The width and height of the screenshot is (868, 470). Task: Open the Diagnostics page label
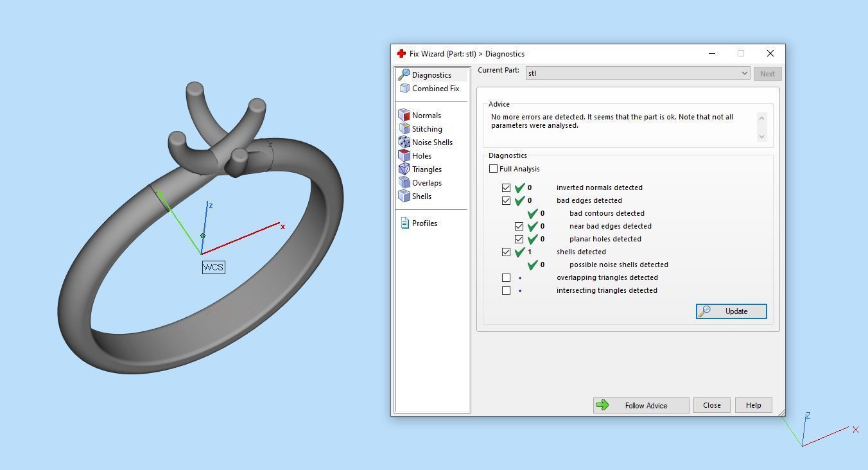click(431, 75)
